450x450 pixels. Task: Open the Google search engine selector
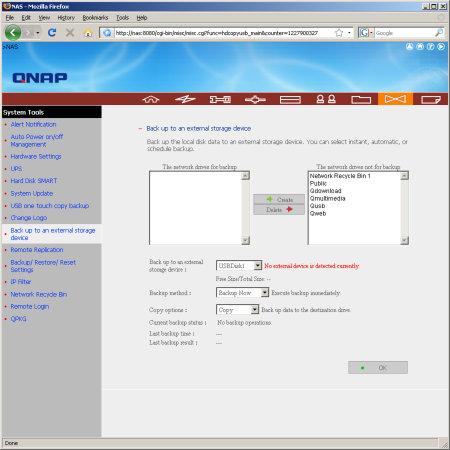click(x=366, y=33)
